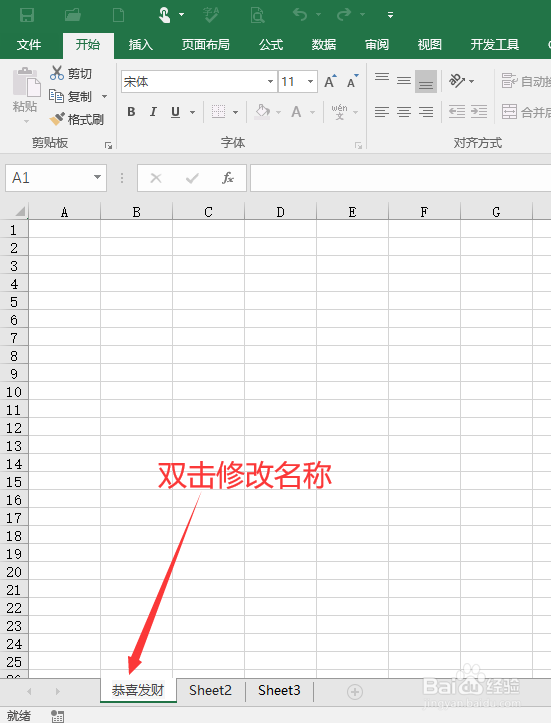
Task: Toggle bottom vertical alignment
Action: pos(426,81)
